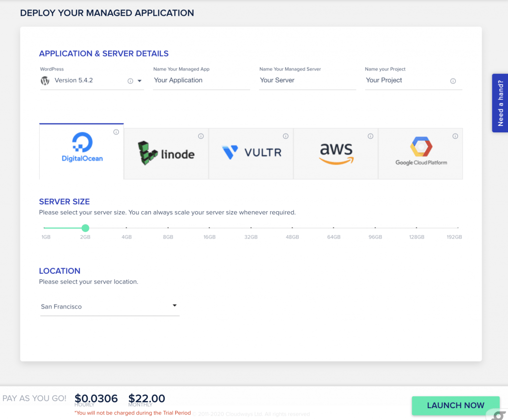Screen dimensions: 508x420
Task: Click the Your Application name field
Action: point(201,80)
